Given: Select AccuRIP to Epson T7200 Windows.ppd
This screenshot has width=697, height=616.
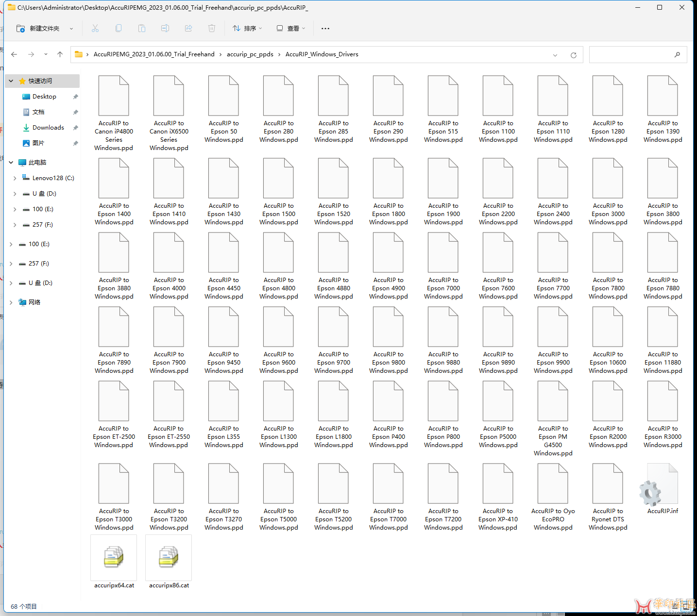Looking at the screenshot, I should (443, 497).
